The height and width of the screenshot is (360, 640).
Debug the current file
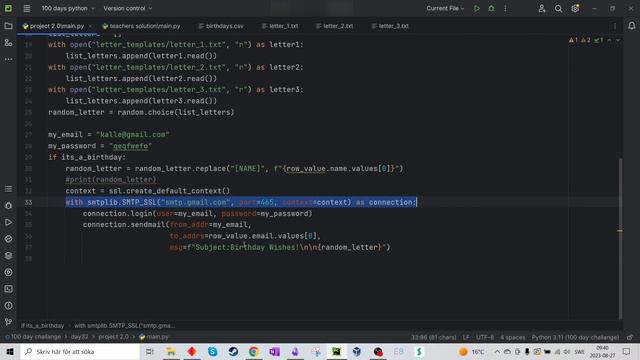pyautogui.click(x=491, y=8)
